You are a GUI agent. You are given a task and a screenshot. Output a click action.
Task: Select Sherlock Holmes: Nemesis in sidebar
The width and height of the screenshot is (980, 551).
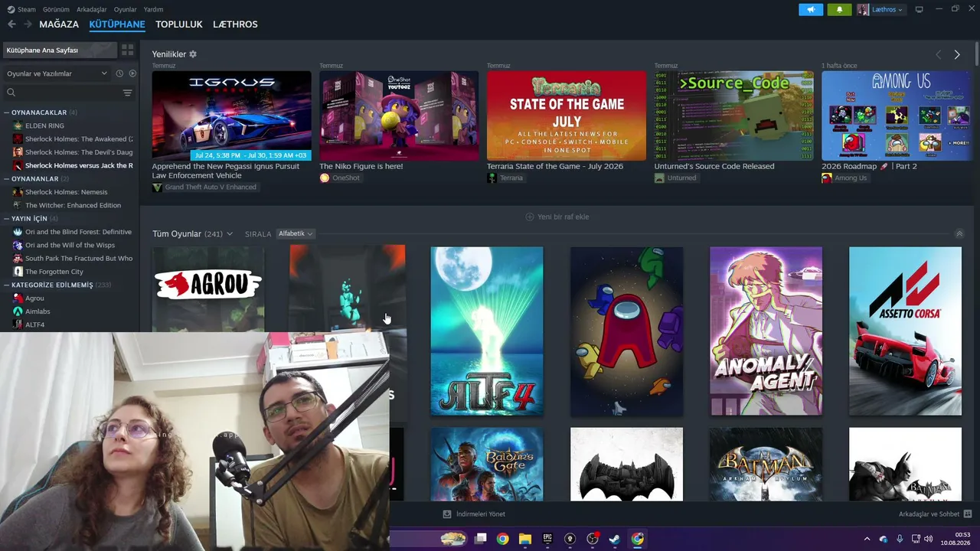[66, 192]
